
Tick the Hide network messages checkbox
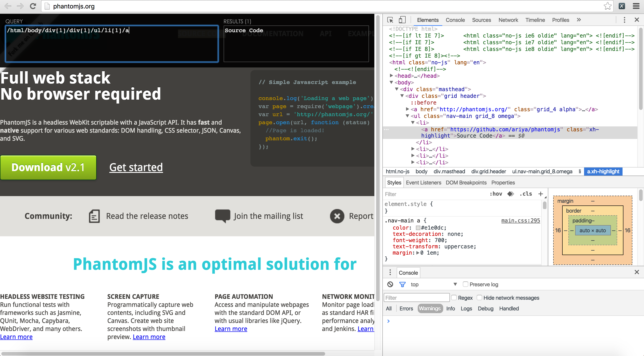(479, 297)
